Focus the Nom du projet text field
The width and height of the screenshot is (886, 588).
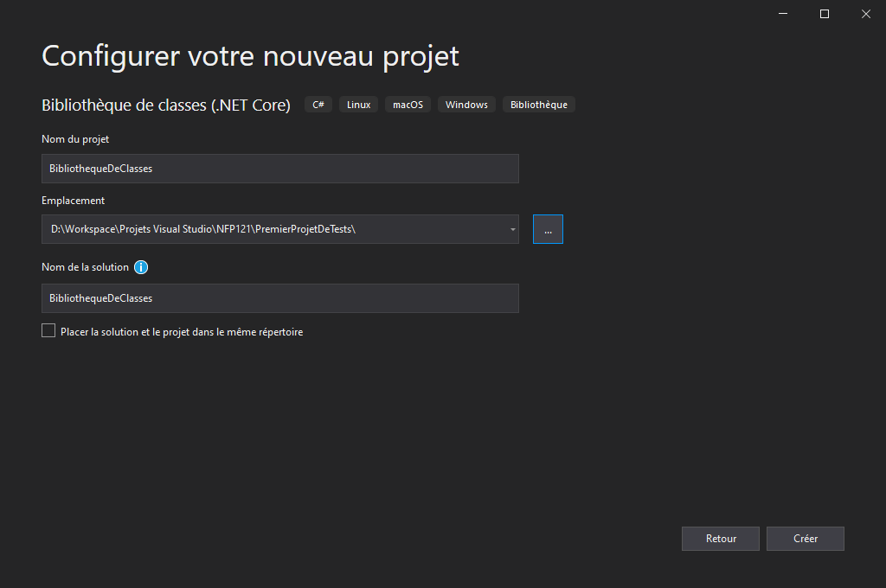(x=279, y=169)
